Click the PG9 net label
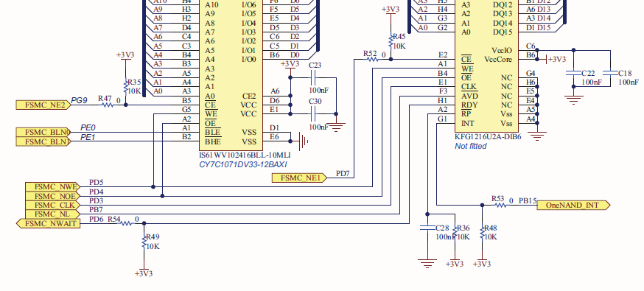This screenshot has height=291, width=644. pos(80,99)
